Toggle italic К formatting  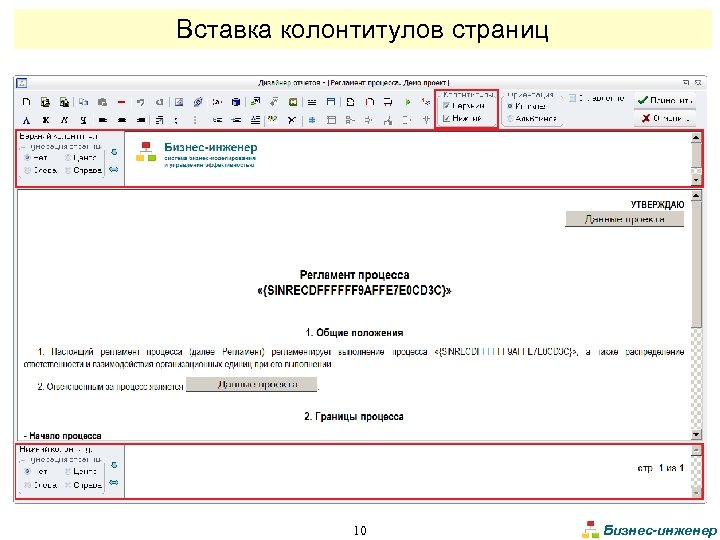coord(64,120)
